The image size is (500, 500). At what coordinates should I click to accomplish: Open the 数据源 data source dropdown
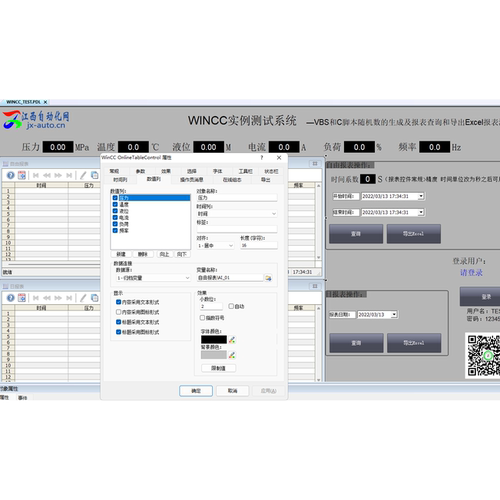click(x=187, y=278)
